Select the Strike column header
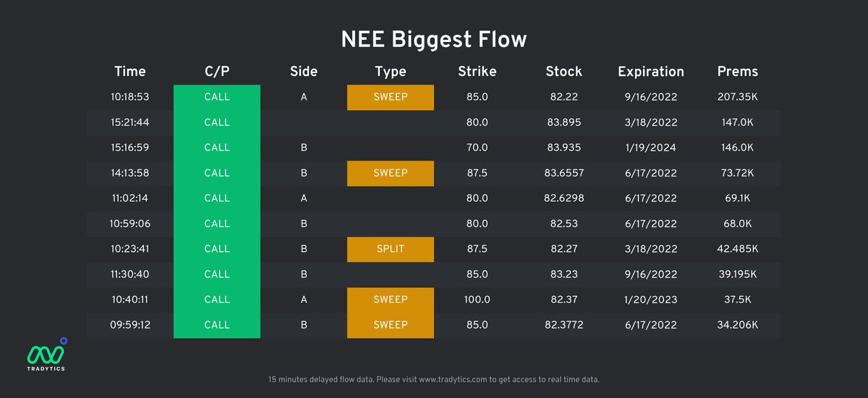Screen dimensions: 868x398 477,72
